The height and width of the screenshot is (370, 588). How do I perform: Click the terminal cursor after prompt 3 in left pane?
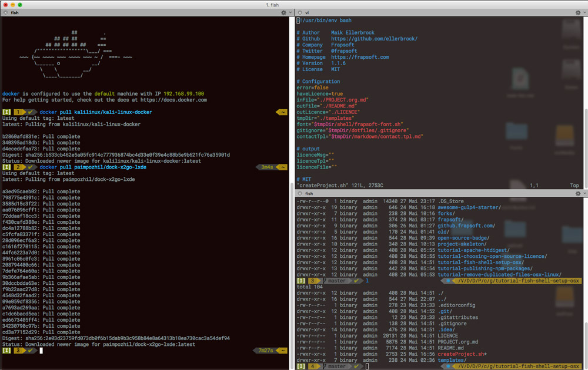(x=41, y=351)
